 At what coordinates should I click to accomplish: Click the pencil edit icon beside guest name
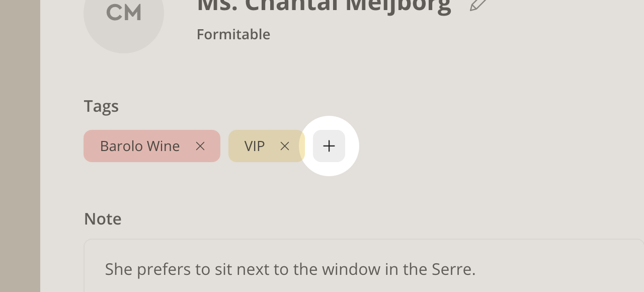[x=478, y=5]
